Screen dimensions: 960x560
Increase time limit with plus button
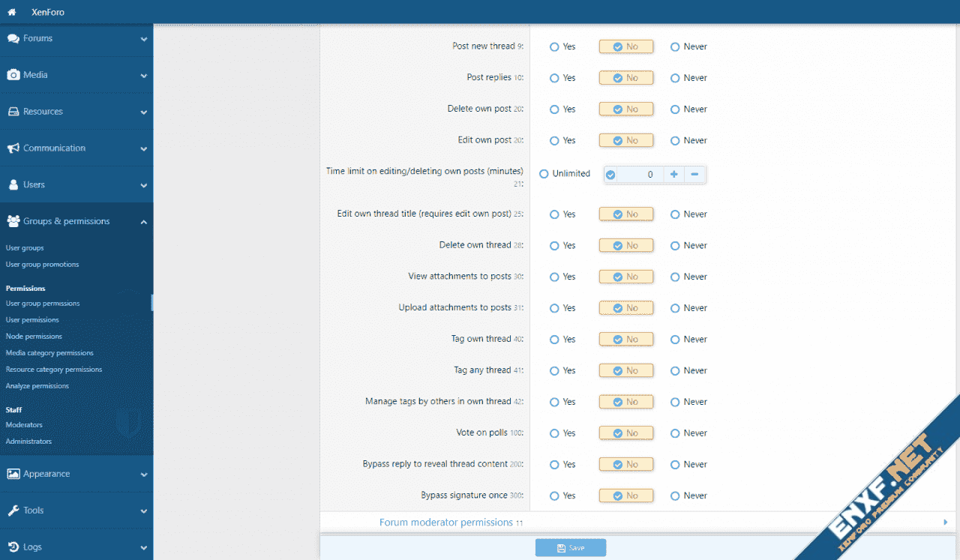[673, 175]
